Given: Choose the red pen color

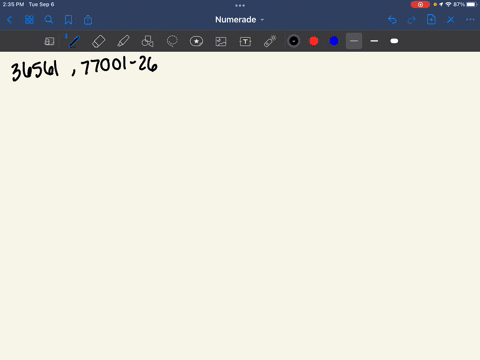Looking at the screenshot, I should click(314, 41).
